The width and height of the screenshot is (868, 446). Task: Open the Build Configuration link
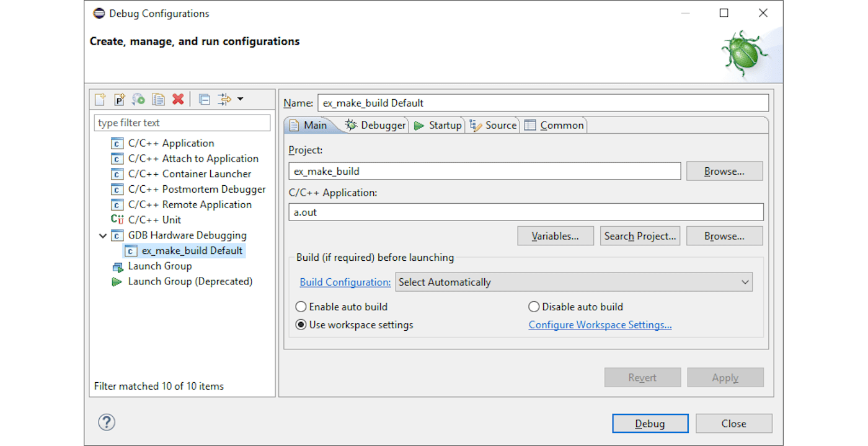[x=345, y=282]
